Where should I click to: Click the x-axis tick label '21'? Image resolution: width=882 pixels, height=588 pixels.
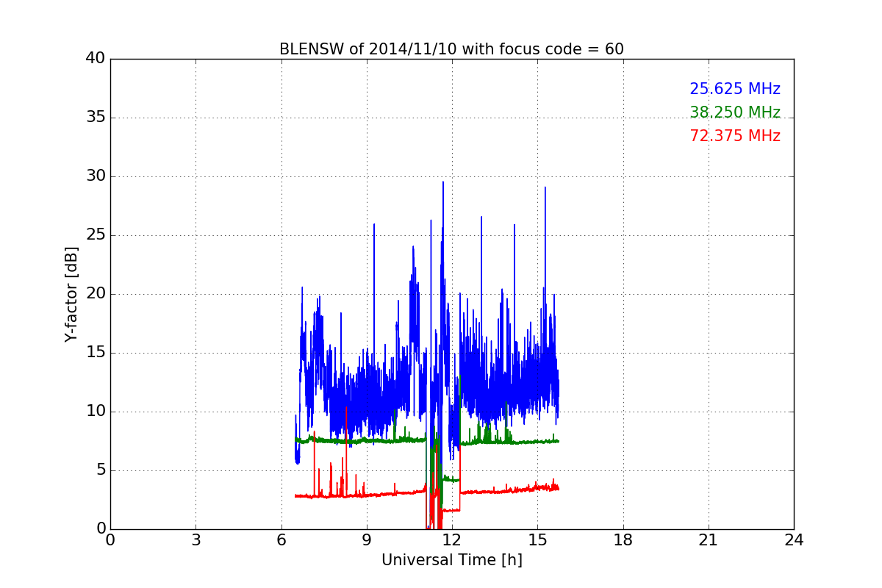click(x=709, y=540)
